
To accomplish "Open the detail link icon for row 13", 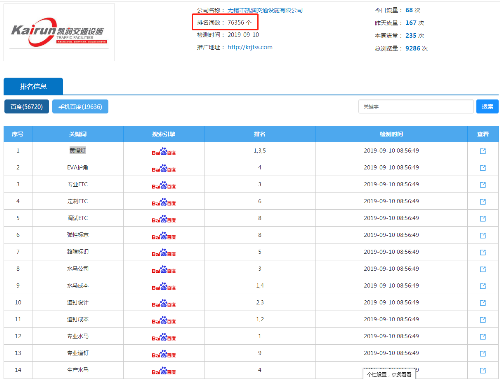I will (x=483, y=354).
